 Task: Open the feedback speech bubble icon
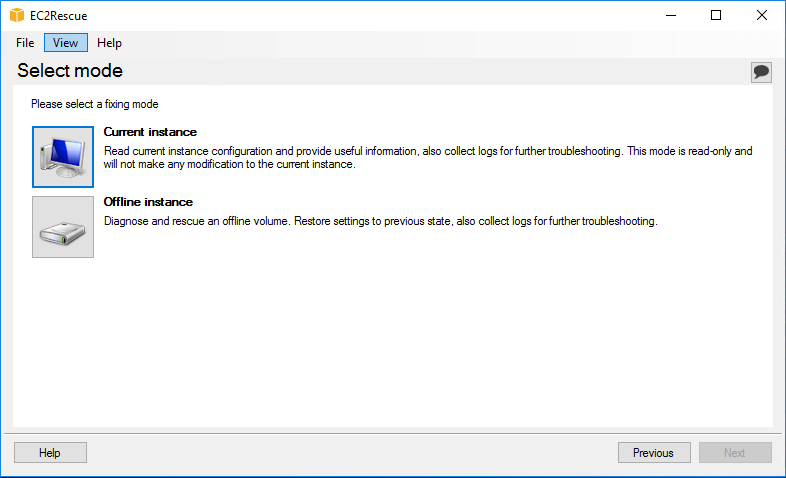pos(761,72)
